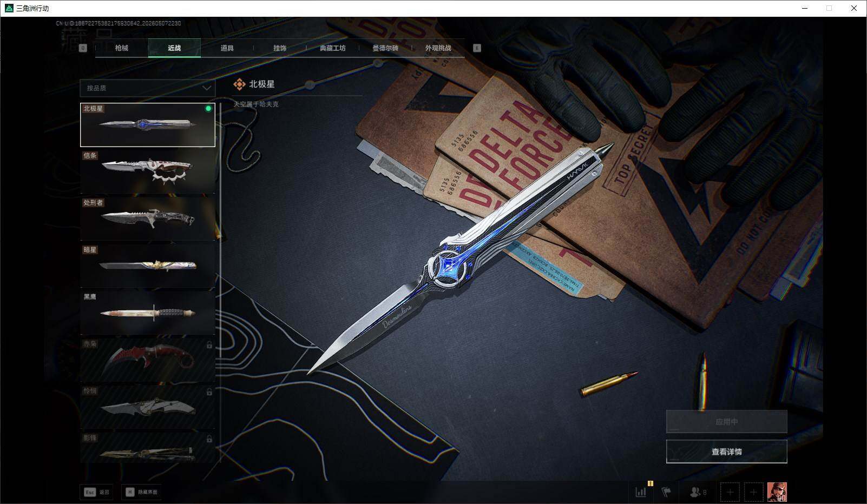
Task: Select the 处刑者 knife skin
Action: point(148,219)
